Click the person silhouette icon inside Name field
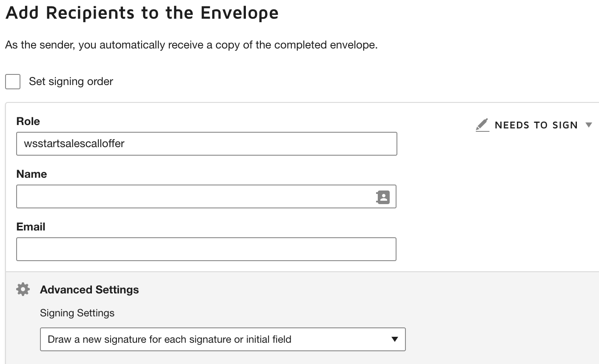Screen dimensions: 599x364 [x=382, y=196]
